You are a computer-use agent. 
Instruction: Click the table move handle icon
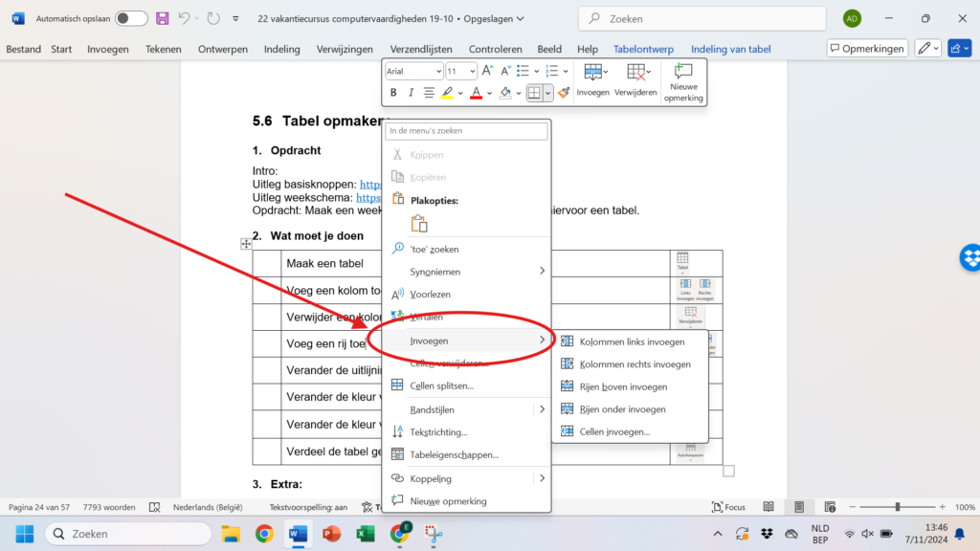pos(246,245)
